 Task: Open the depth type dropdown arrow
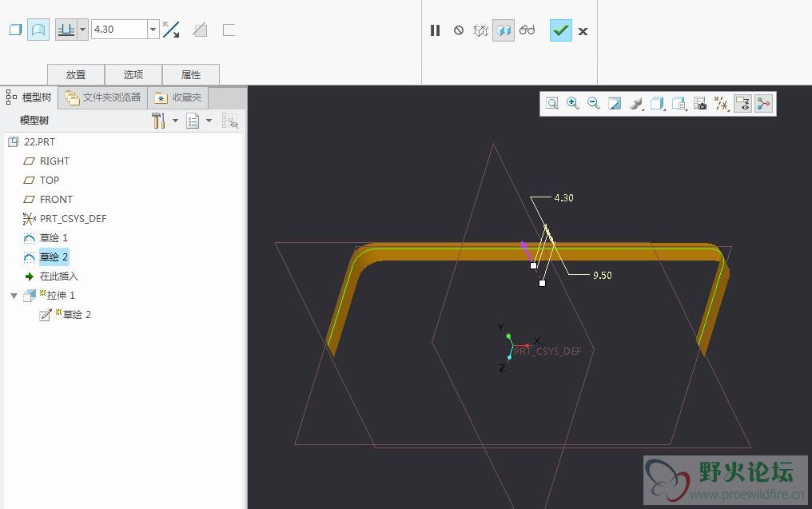(83, 30)
